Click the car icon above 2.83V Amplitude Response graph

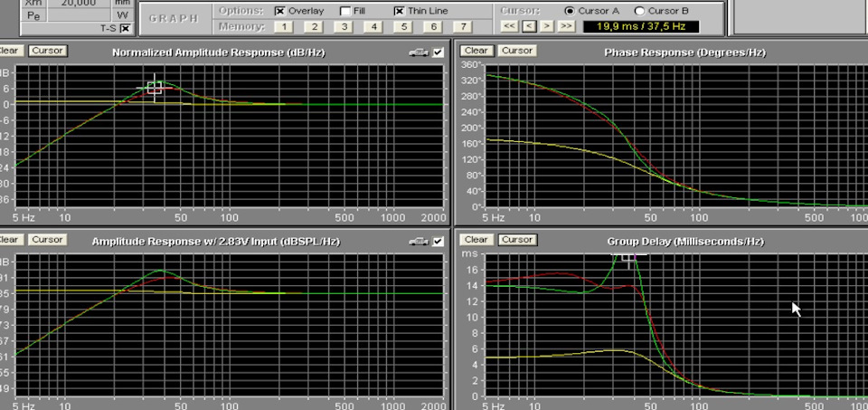pos(419,242)
